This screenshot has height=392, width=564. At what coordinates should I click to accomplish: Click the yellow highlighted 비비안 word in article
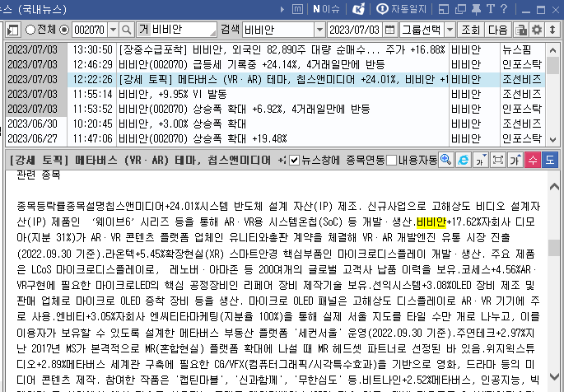click(431, 222)
